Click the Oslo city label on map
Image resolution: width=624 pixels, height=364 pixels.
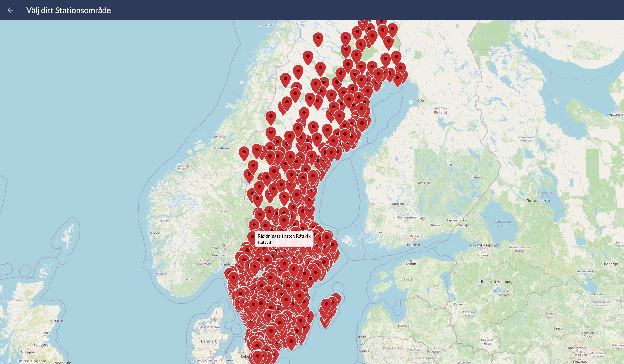point(226,246)
